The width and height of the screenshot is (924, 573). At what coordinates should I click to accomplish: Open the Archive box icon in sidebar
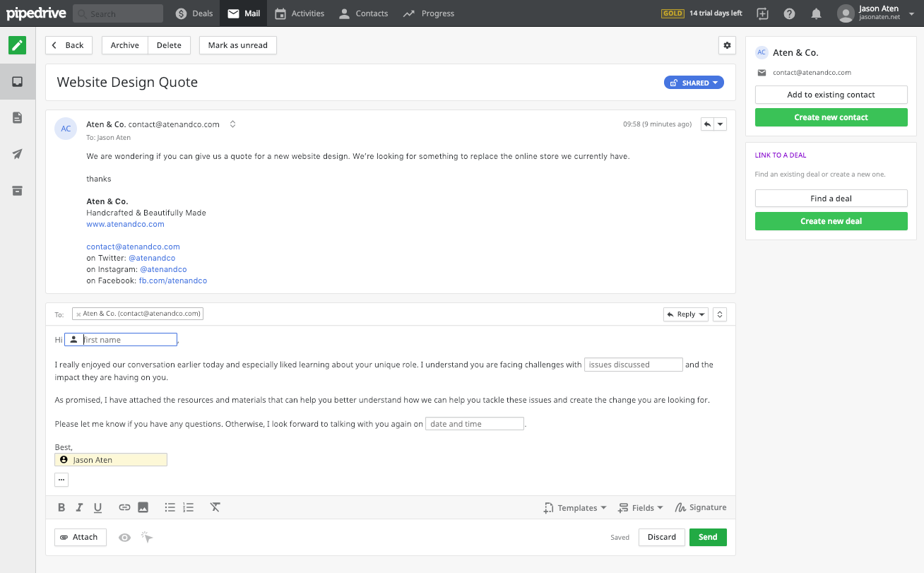click(17, 191)
